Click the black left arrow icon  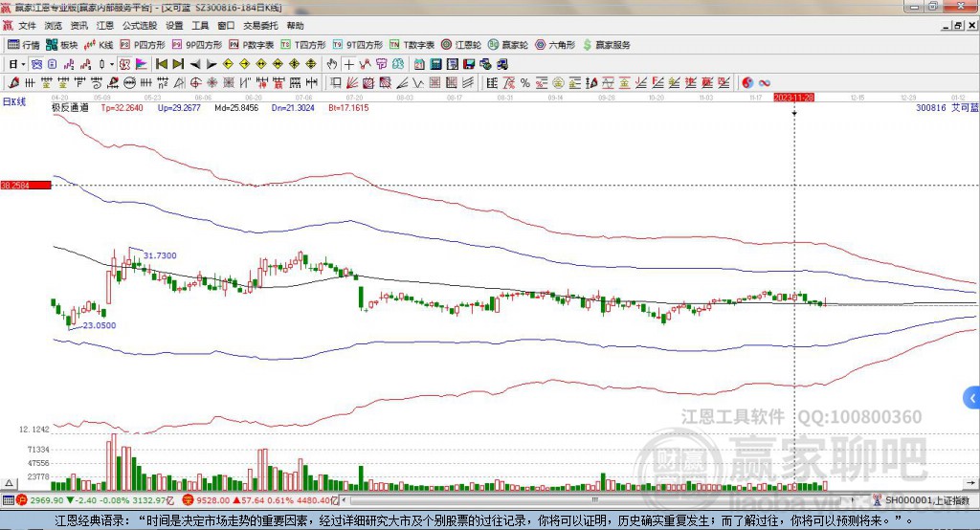(x=195, y=64)
